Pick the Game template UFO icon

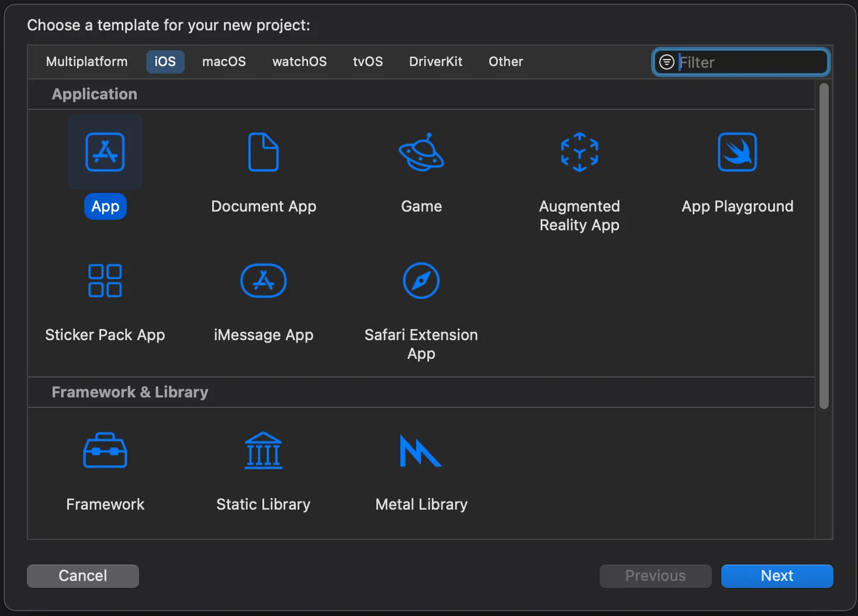tap(421, 152)
